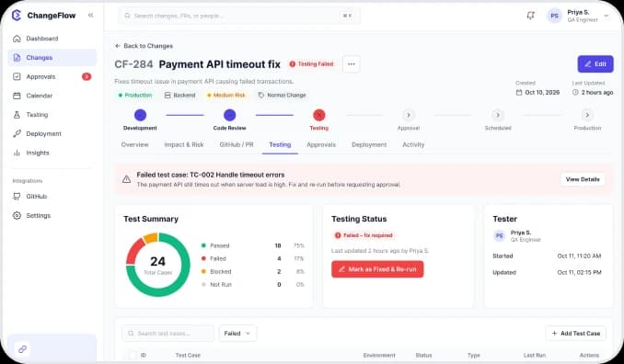Open GitHub integration in the sidebar
The width and height of the screenshot is (624, 364).
pos(52,197)
